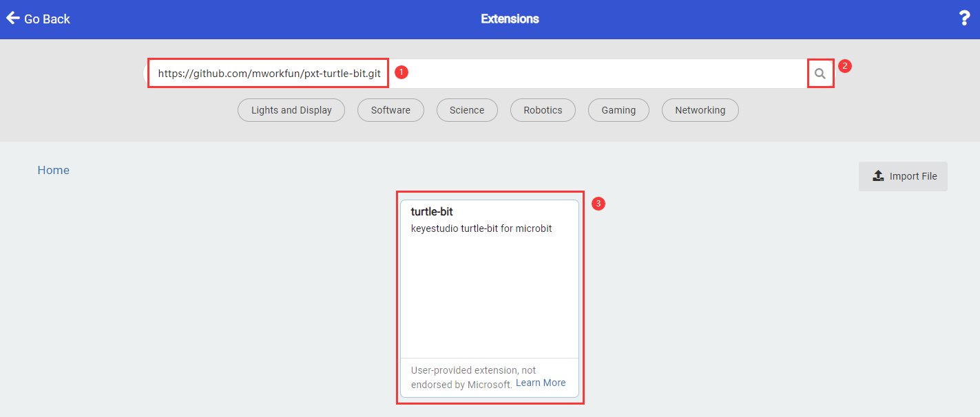Screen dimensions: 980x417
Task: Open the Learn More link
Action: (541, 383)
